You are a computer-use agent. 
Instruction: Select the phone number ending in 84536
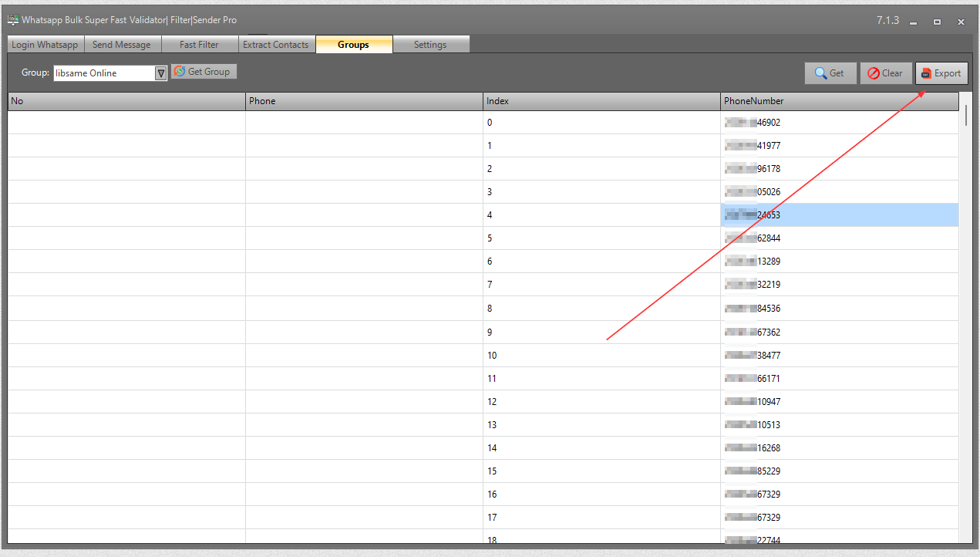coord(840,309)
